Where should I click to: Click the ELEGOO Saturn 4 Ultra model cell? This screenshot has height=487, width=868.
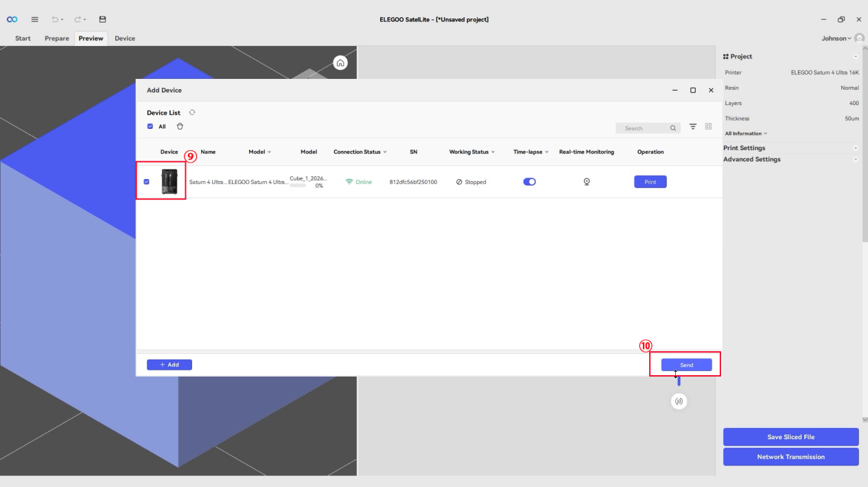click(x=259, y=182)
